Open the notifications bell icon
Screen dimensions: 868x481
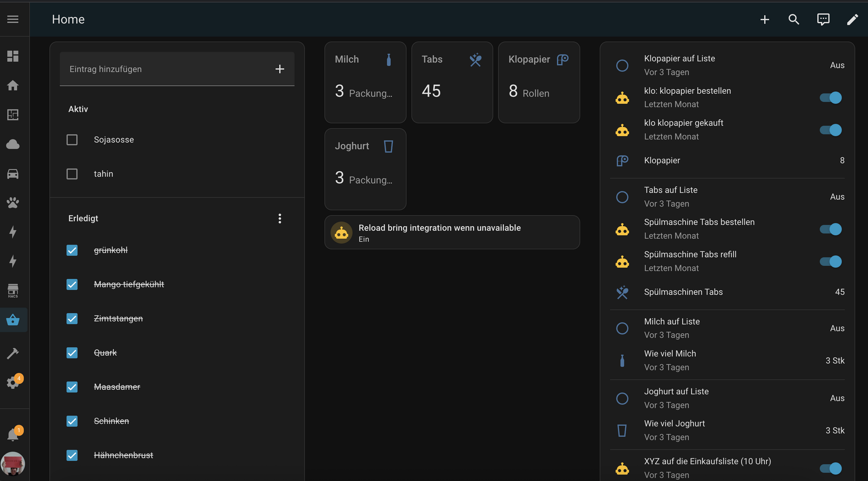pos(13,435)
